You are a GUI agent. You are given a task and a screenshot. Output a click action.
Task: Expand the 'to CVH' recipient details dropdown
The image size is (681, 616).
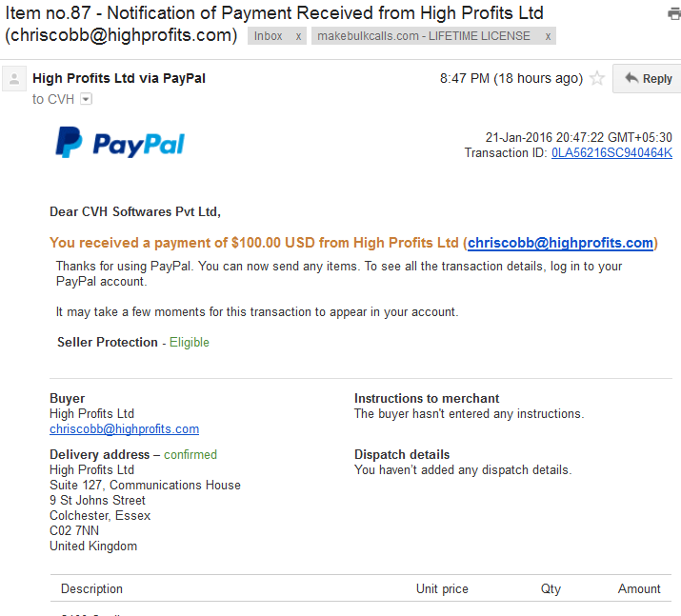[x=87, y=99]
